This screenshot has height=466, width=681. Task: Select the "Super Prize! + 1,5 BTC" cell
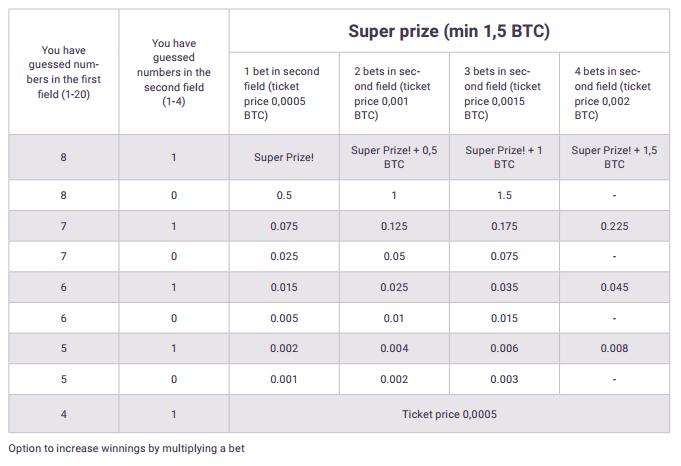click(x=614, y=157)
